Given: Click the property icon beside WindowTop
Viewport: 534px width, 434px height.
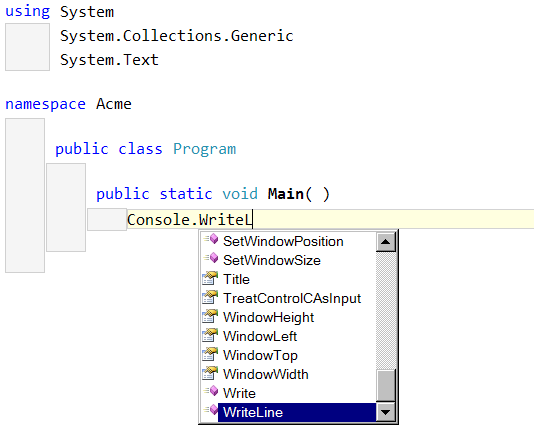Looking at the screenshot, I should coord(210,354).
